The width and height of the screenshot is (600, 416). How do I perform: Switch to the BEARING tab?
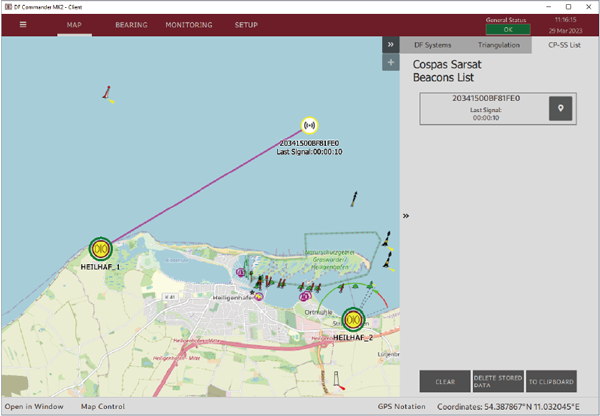[131, 24]
